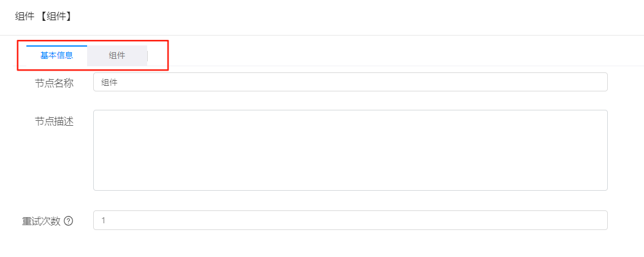This screenshot has height=257, width=644.
Task: Click the right end of 节点名称 input
Action: (x=602, y=82)
